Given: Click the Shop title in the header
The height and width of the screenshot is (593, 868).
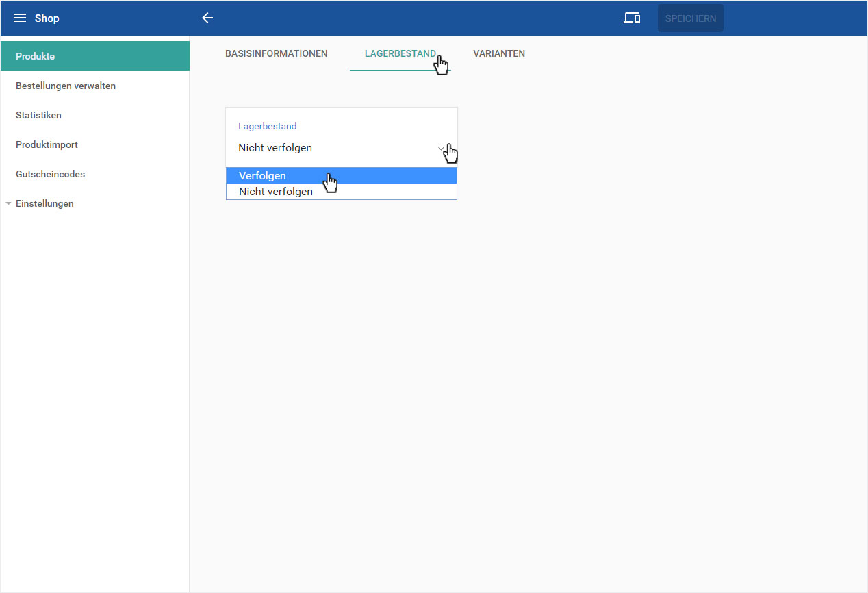Looking at the screenshot, I should (47, 18).
